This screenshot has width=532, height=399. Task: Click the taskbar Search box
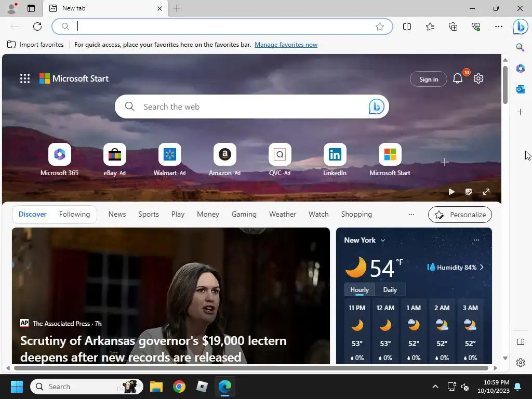87,387
